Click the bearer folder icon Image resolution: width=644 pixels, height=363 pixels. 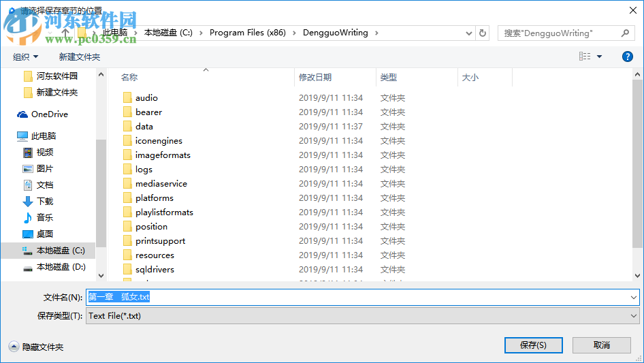[x=128, y=112]
